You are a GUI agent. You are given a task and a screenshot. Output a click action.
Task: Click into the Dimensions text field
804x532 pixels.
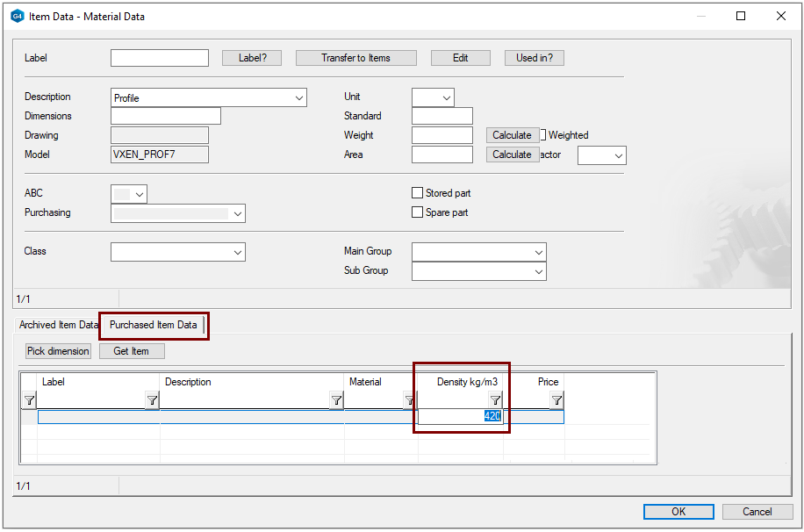point(166,116)
